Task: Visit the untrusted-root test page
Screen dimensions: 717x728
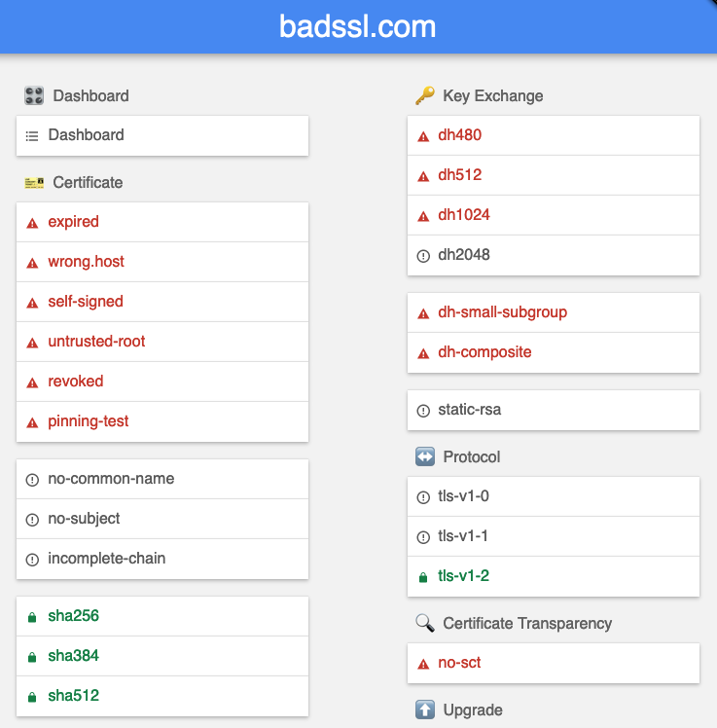Action: (162, 342)
